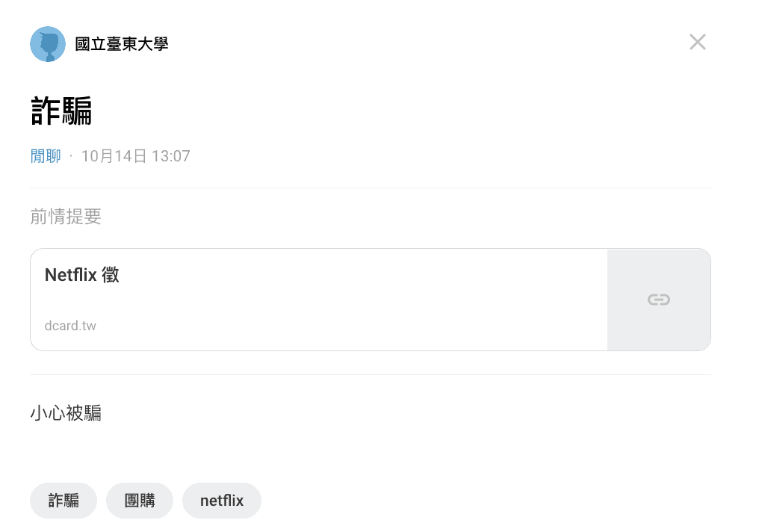Click the blue anonymous avatar icon
Viewport: 759px width, 532px height.
tap(48, 44)
